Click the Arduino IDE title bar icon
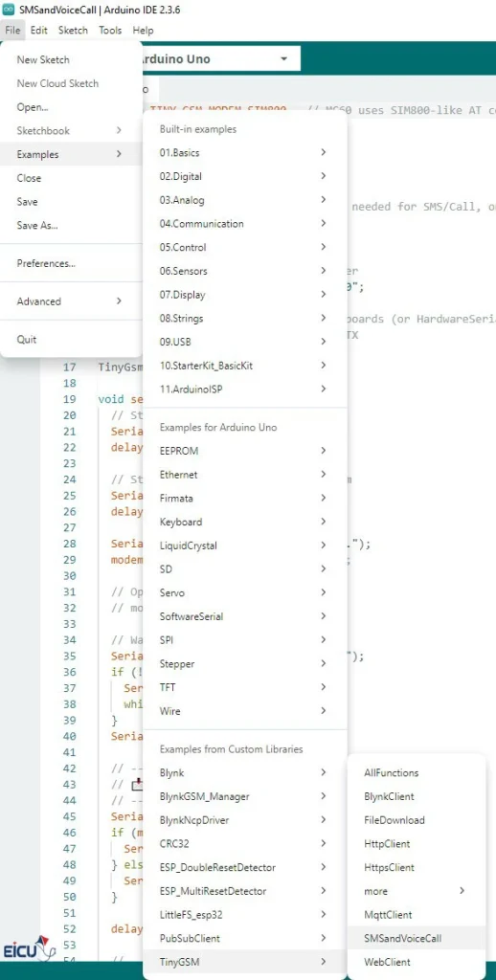The height and width of the screenshot is (980, 496). pos(8,11)
